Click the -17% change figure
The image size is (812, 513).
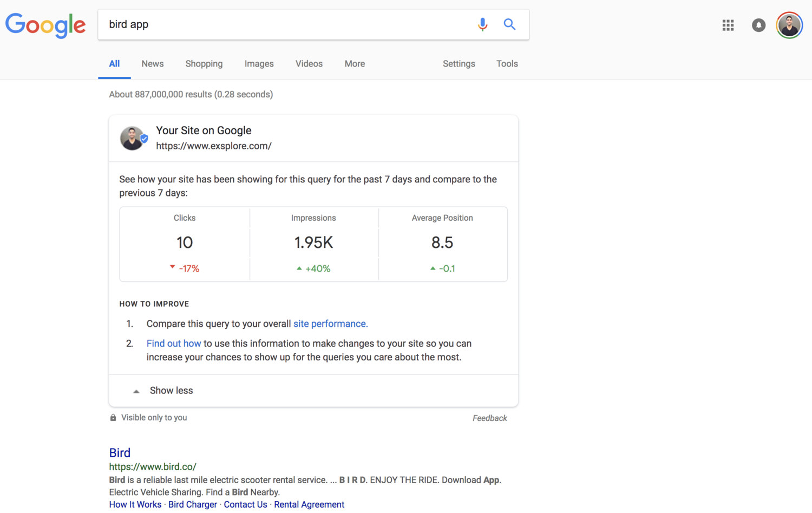coord(189,268)
